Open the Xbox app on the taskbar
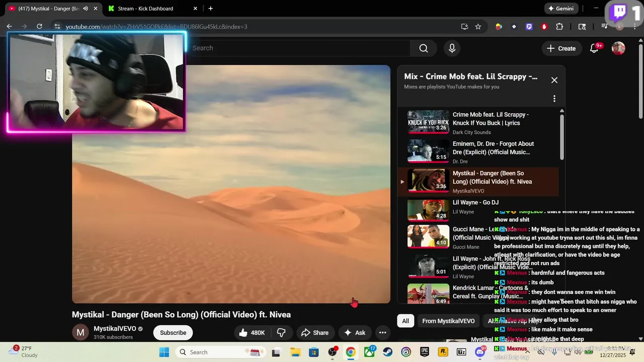The image size is (644, 362). [x=369, y=352]
